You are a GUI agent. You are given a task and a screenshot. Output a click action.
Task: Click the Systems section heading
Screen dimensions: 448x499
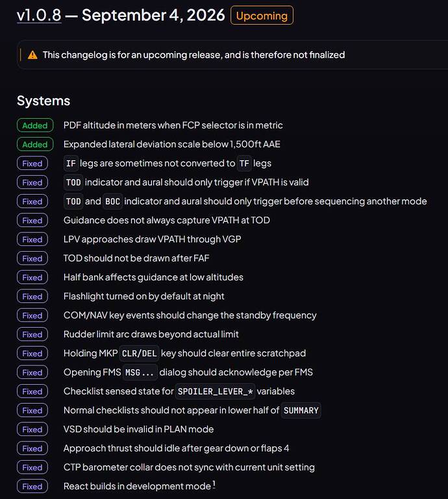44,101
